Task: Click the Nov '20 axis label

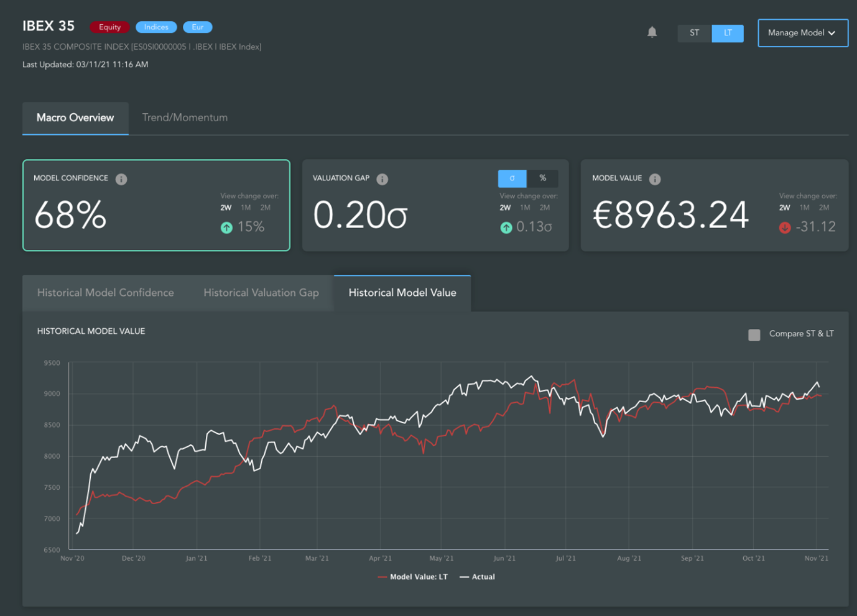Action: pos(72,558)
